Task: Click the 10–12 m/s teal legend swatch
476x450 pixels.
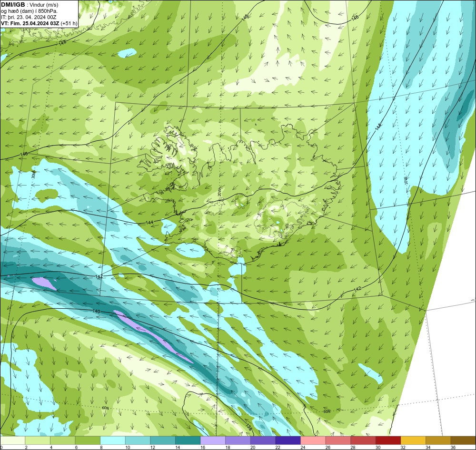Action: coord(138,440)
